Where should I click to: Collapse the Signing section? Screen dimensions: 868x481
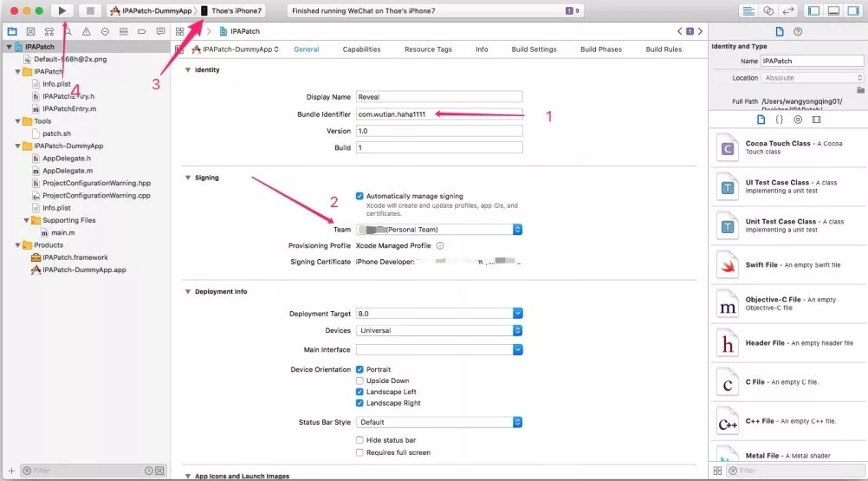tap(189, 178)
